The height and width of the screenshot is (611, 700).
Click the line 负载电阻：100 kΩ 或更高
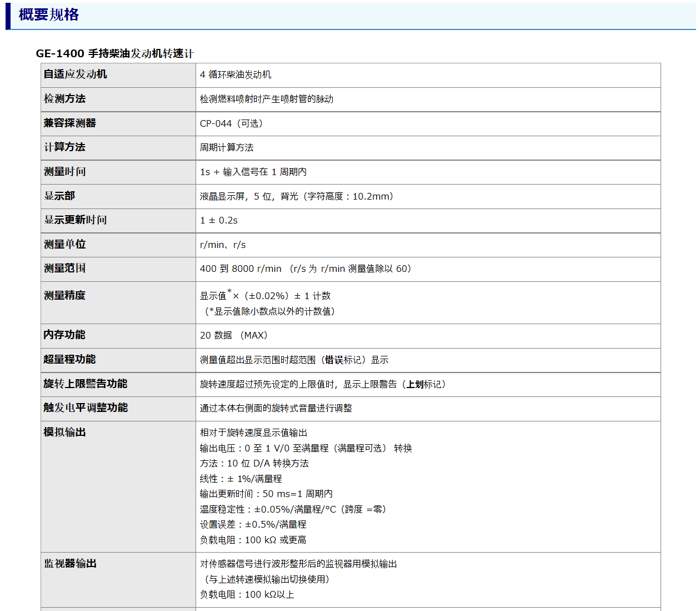coord(253,540)
